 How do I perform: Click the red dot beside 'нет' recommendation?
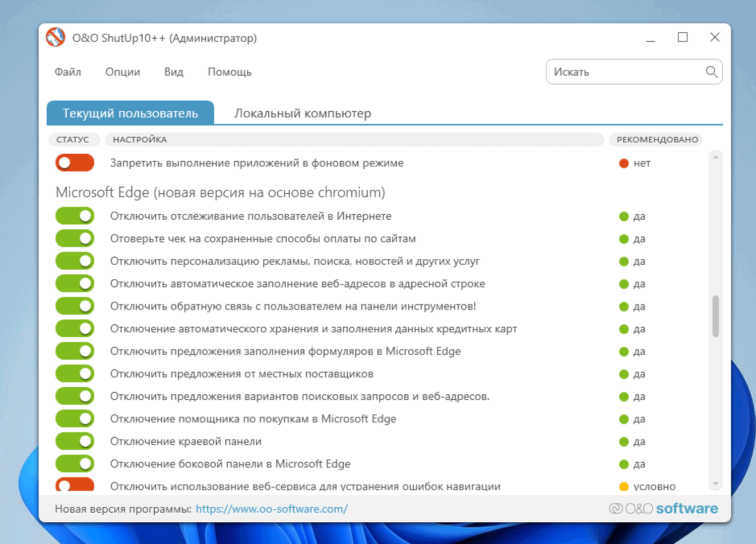(623, 163)
